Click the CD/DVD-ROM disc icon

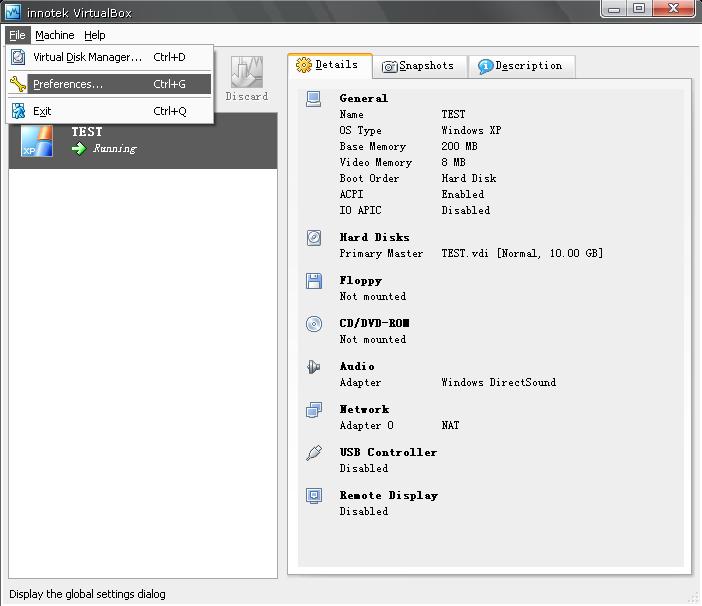click(x=314, y=324)
